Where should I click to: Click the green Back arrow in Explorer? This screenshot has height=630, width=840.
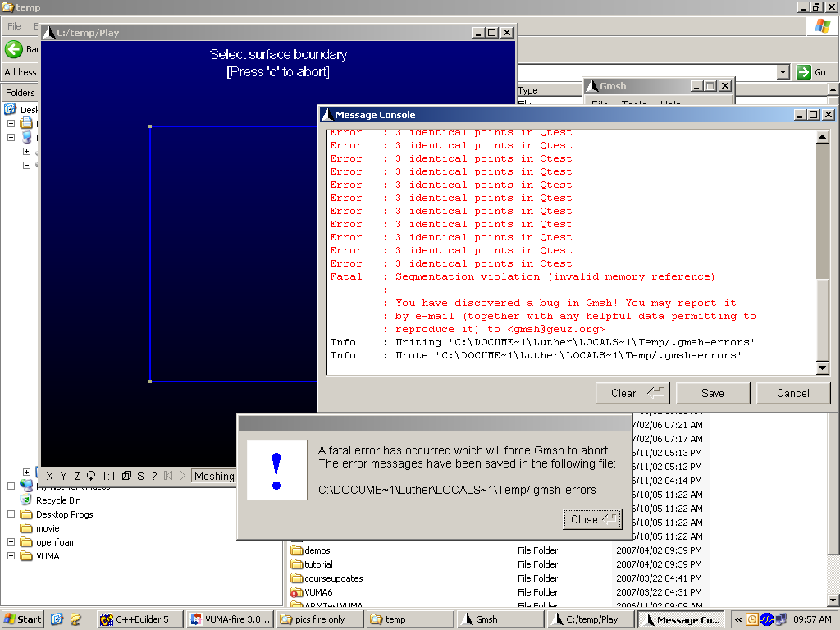[x=14, y=49]
